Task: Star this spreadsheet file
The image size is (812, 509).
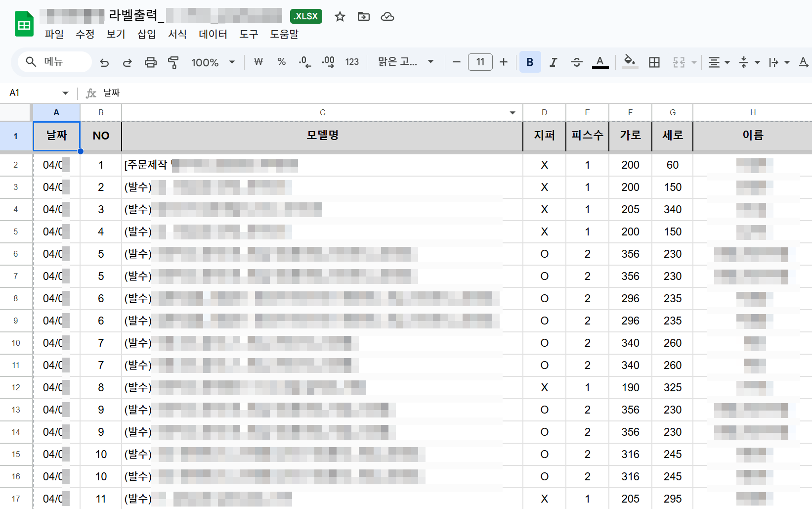Action: (340, 17)
